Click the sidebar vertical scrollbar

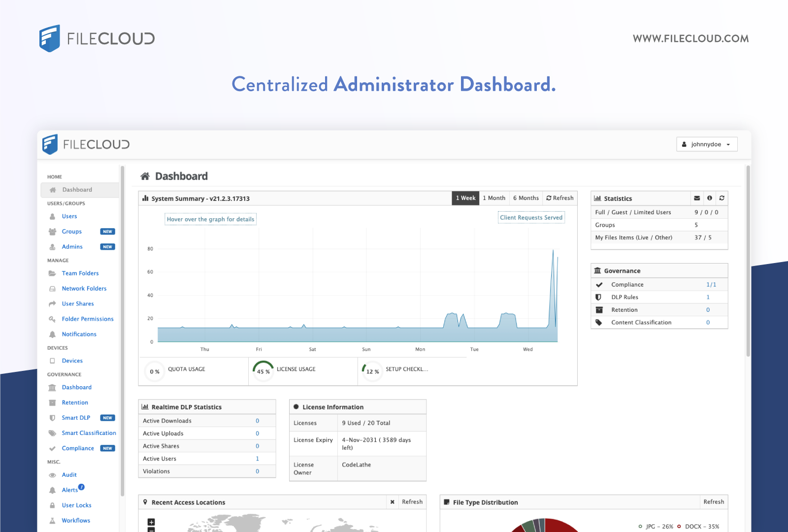point(123,331)
